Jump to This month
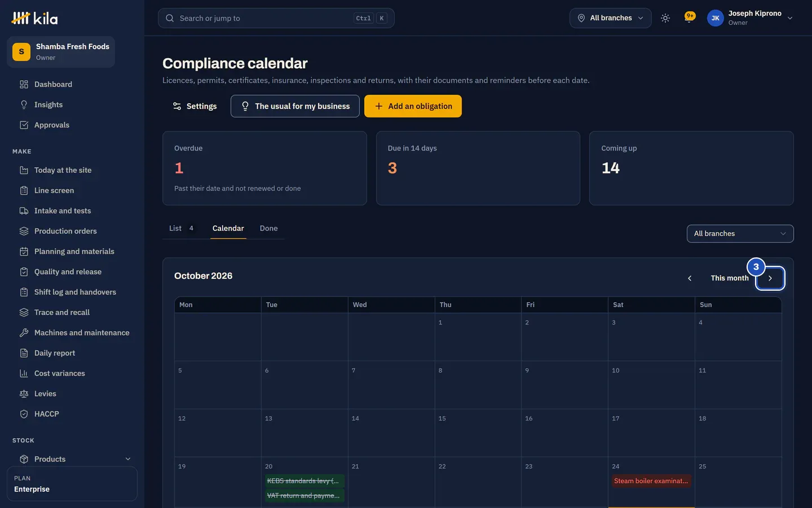 coord(729,278)
